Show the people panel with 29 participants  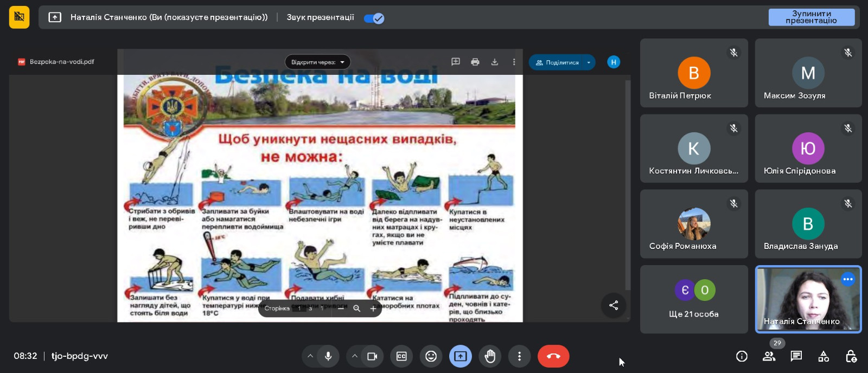click(769, 356)
